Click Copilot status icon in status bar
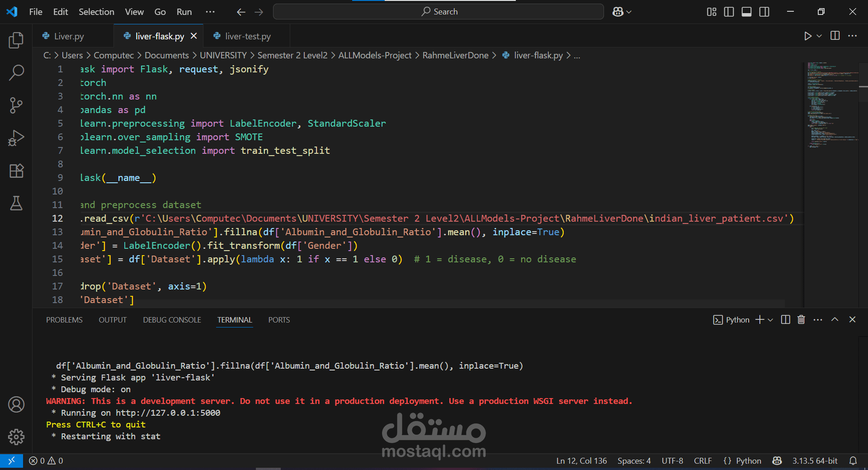This screenshot has height=470, width=868. pos(777,461)
